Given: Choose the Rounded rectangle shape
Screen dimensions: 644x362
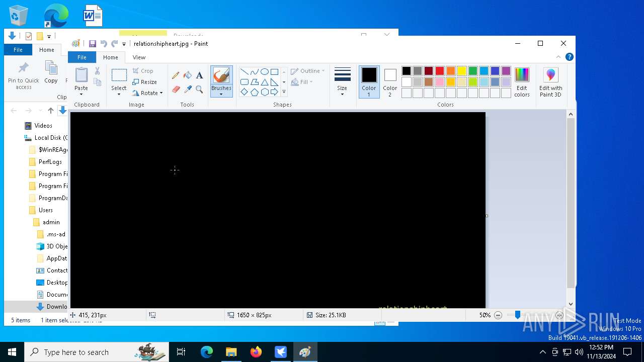Looking at the screenshot, I should pos(244,82).
